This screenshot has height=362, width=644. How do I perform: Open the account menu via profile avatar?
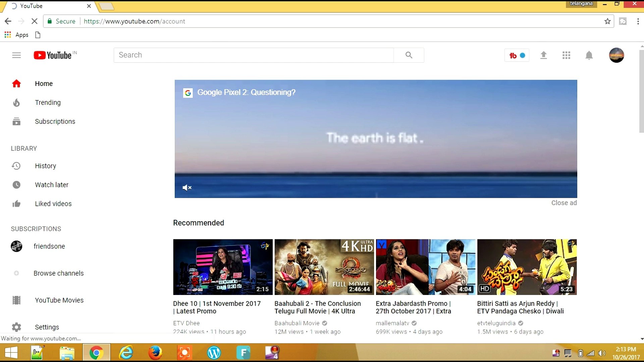[616, 55]
